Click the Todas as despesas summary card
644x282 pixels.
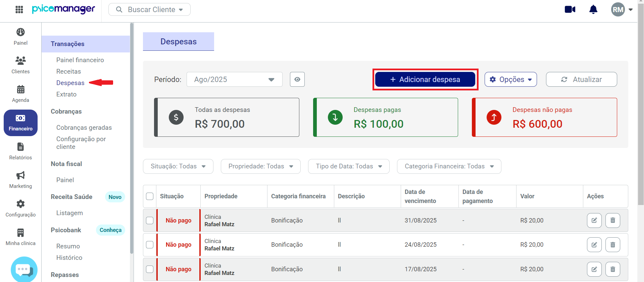pyautogui.click(x=227, y=117)
